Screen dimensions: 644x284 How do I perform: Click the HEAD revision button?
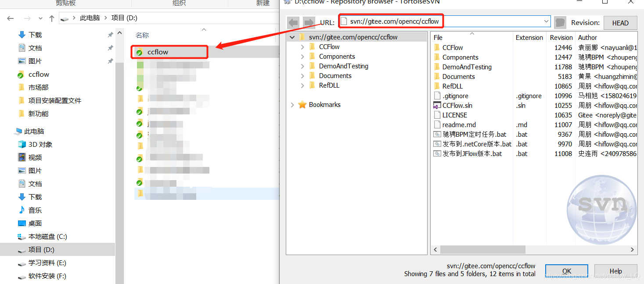[x=620, y=23]
